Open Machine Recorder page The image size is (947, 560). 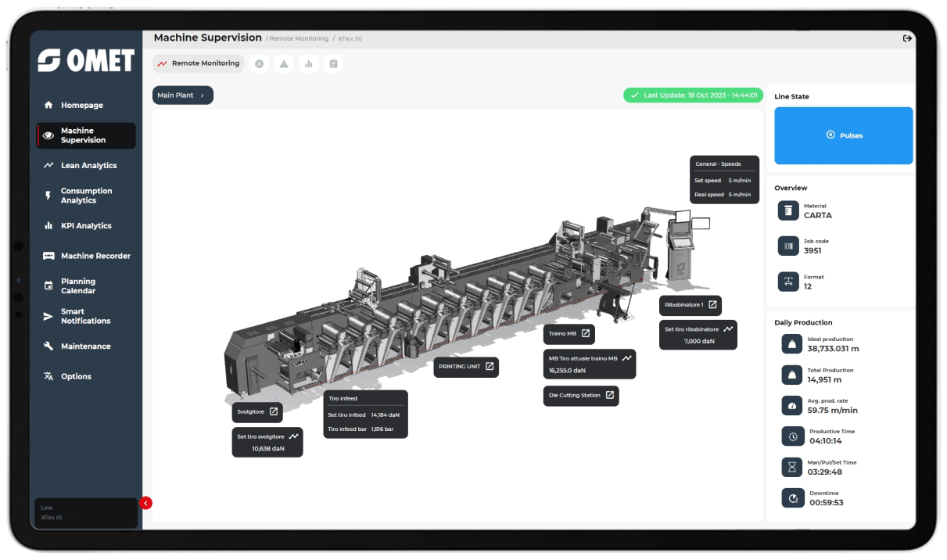(86, 256)
